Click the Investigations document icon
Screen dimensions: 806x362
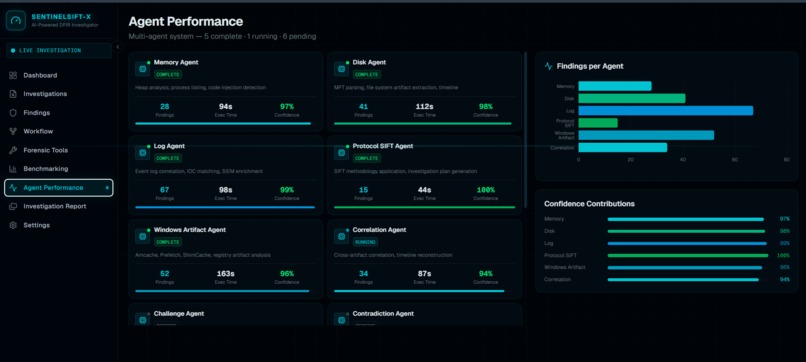point(13,94)
